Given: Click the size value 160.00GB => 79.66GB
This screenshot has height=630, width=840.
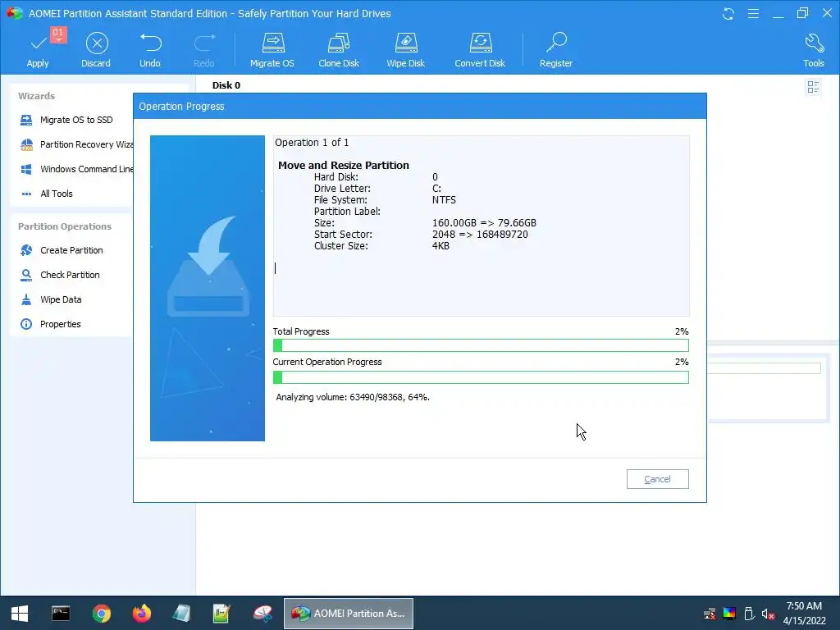Looking at the screenshot, I should pyautogui.click(x=484, y=223).
